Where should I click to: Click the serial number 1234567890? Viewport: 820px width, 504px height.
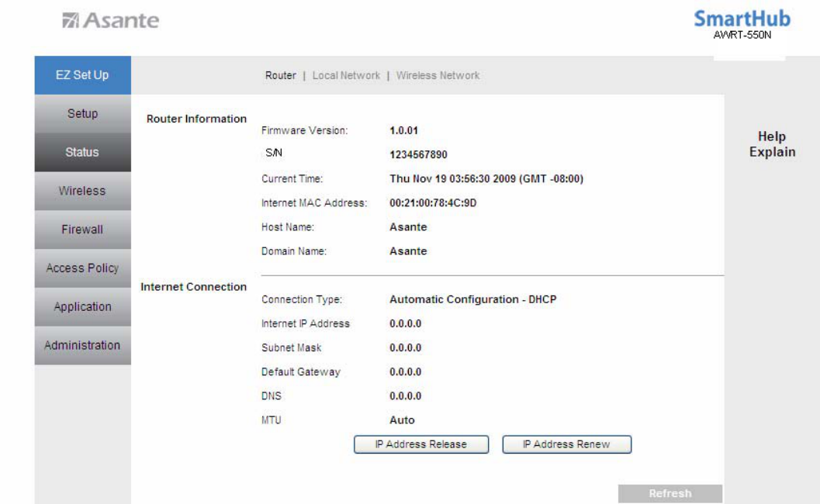pos(418,155)
